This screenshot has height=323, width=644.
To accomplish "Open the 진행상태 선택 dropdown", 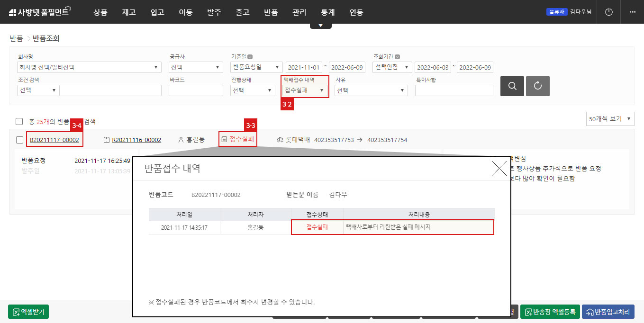I will click(x=252, y=90).
